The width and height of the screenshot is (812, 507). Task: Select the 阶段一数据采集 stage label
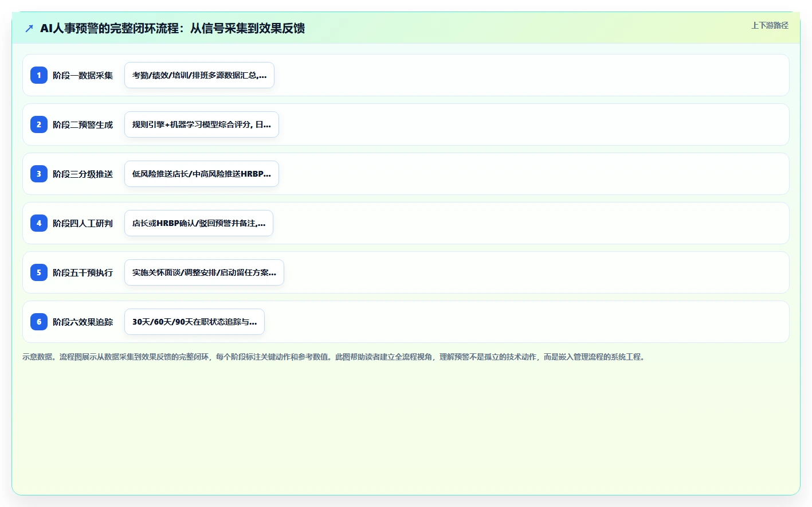point(83,75)
